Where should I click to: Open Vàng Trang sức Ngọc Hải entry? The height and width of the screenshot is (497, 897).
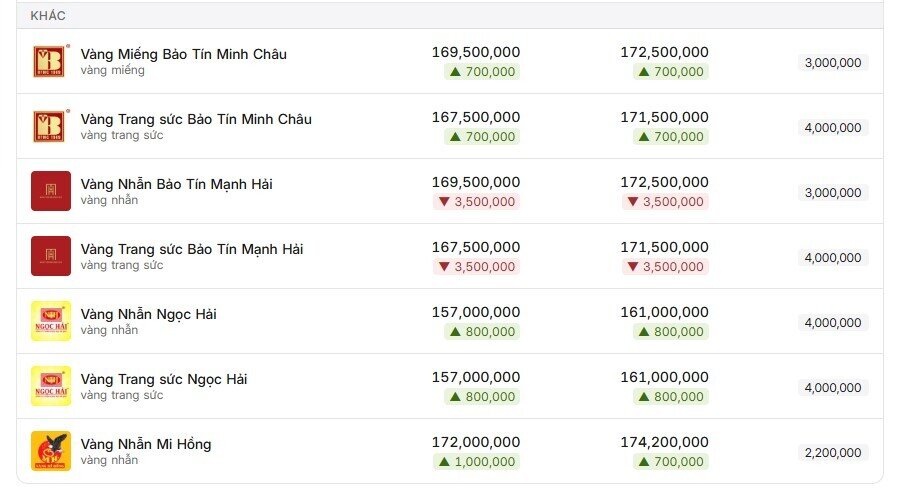(x=164, y=379)
